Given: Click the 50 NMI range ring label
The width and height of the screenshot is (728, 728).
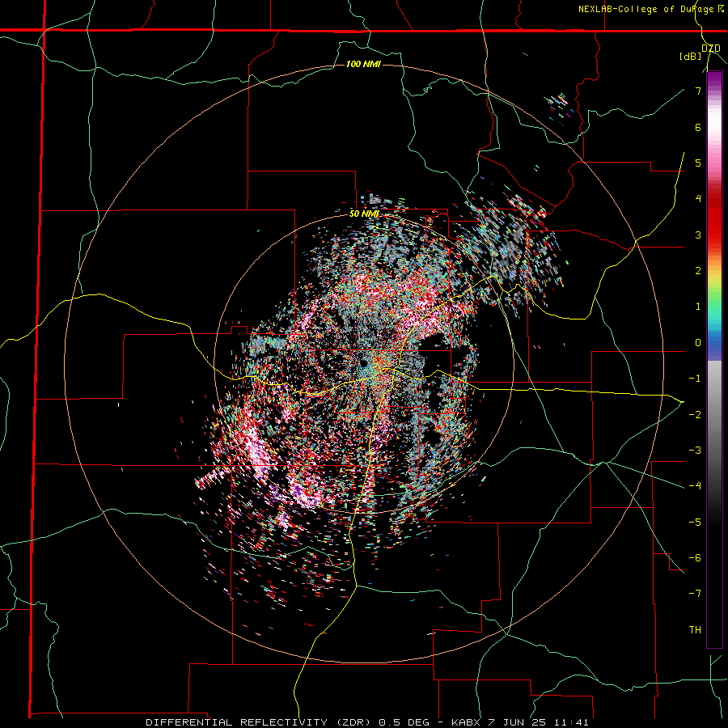Looking at the screenshot, I should click(363, 214).
